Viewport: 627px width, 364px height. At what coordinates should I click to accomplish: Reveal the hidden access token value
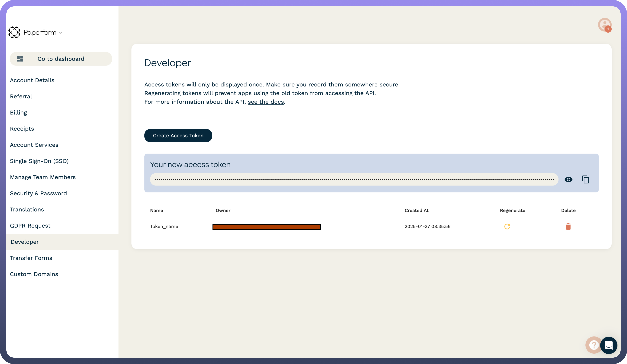(568, 179)
